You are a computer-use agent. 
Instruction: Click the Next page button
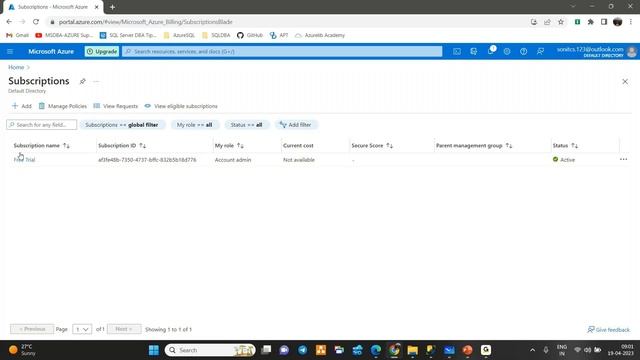click(x=124, y=329)
